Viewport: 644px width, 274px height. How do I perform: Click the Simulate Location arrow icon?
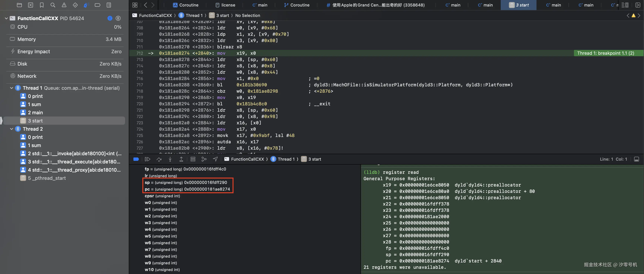(x=215, y=159)
